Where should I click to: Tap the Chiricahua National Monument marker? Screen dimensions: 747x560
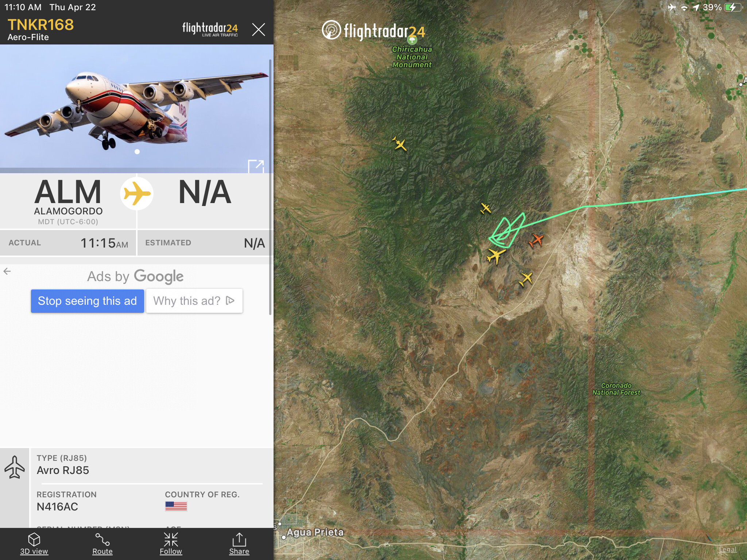point(412,40)
